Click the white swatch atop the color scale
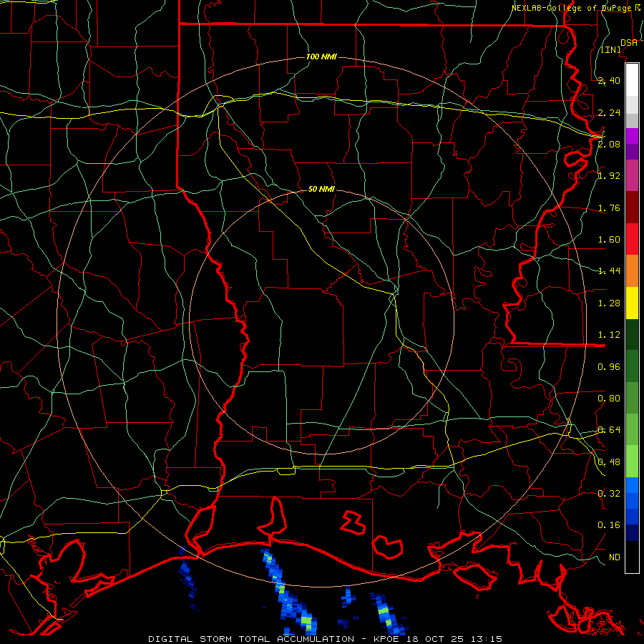This screenshot has height=644, width=644. coord(632,80)
